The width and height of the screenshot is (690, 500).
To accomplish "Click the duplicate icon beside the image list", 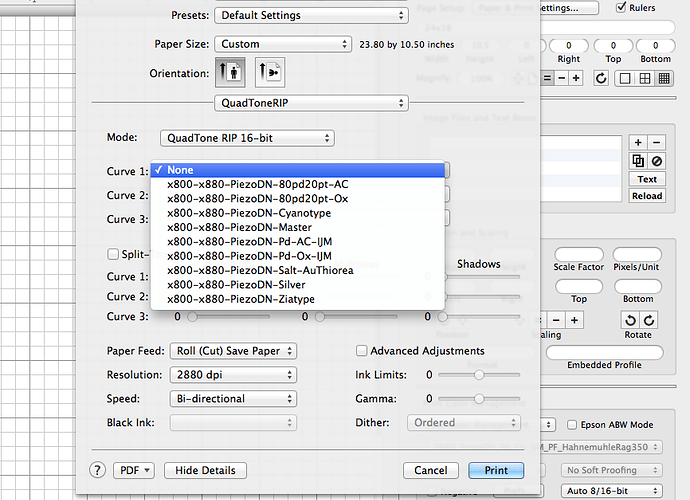I will (x=638, y=161).
